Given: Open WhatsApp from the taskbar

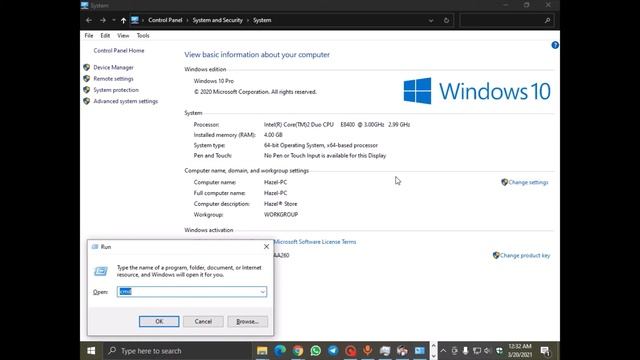Looking at the screenshot, I should click(316, 351).
